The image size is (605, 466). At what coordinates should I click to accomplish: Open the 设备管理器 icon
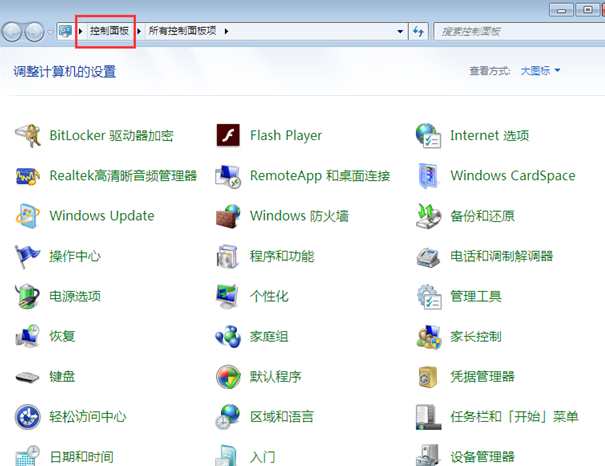coord(428,455)
